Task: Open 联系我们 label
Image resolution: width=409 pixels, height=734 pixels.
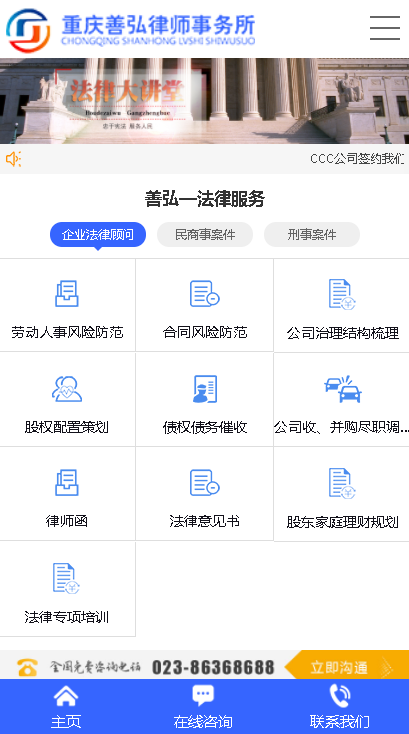Action: pyautogui.click(x=340, y=722)
